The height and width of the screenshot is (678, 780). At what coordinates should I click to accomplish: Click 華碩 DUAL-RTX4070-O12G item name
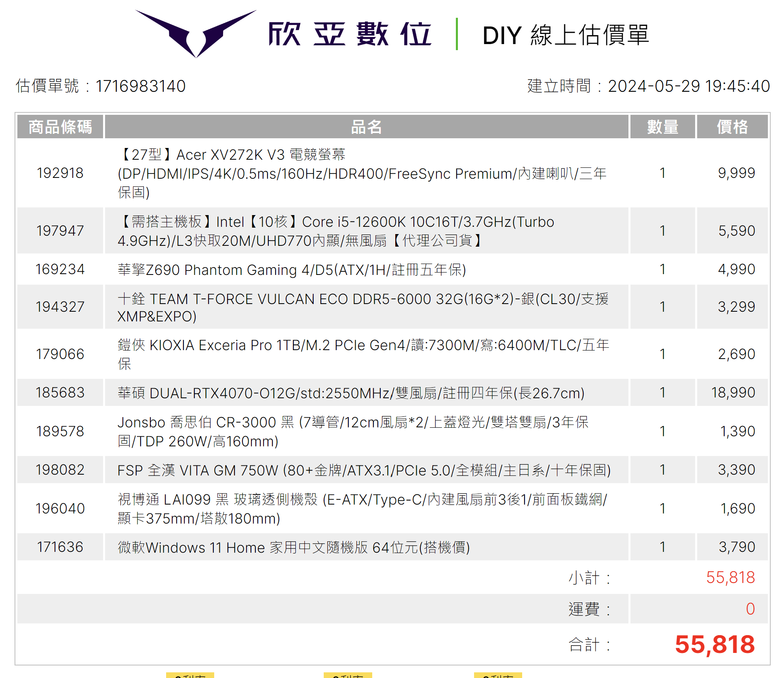pos(351,393)
